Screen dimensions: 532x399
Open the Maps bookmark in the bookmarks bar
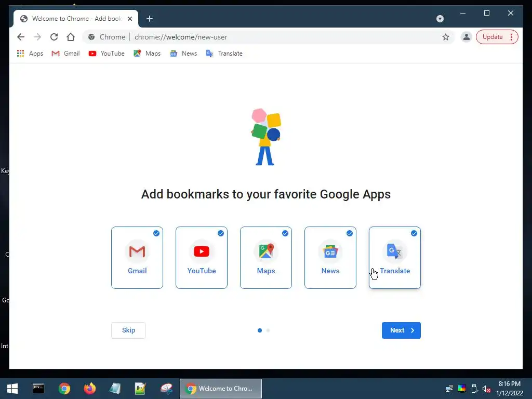click(147, 54)
